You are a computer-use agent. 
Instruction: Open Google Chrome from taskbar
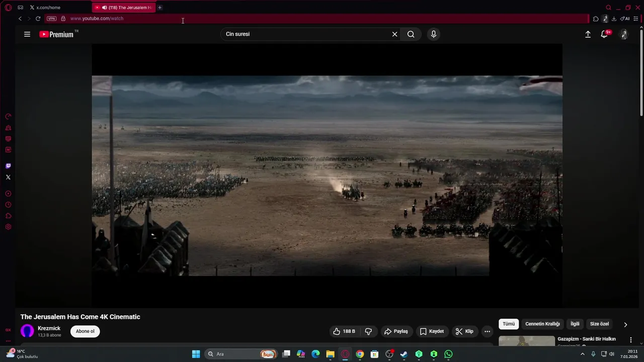point(360,354)
